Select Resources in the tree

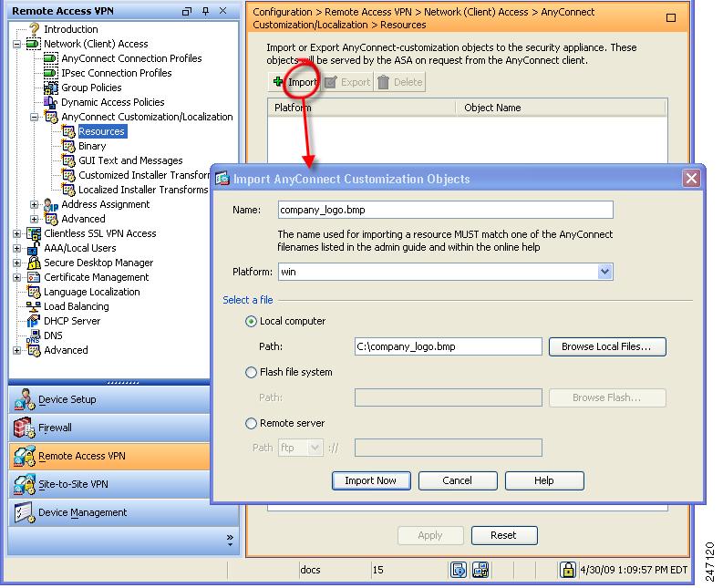click(101, 131)
